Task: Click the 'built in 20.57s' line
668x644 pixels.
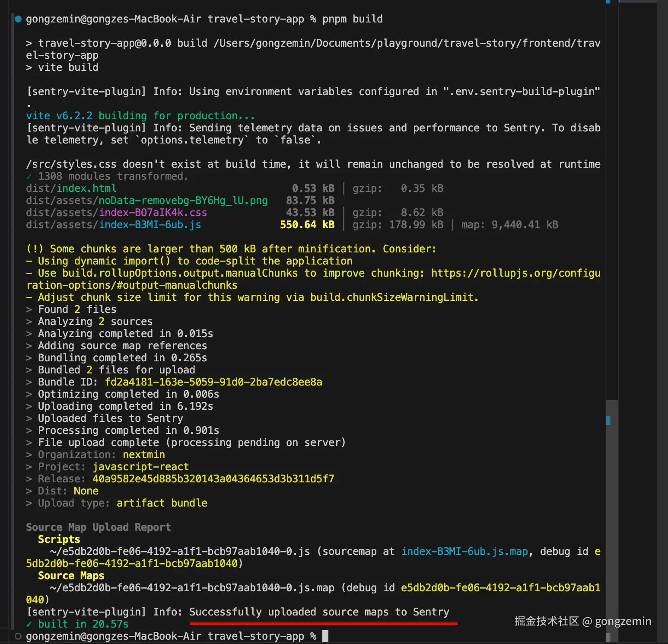Action: pos(77,624)
